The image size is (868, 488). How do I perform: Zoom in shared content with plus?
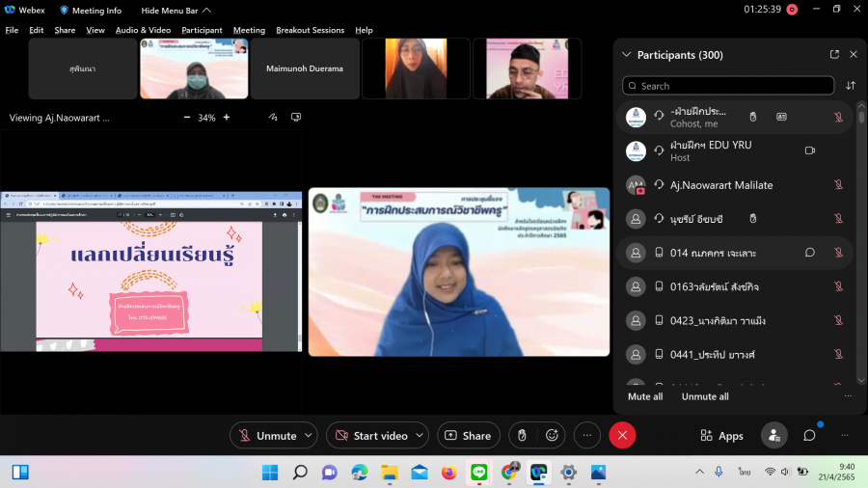click(x=227, y=118)
